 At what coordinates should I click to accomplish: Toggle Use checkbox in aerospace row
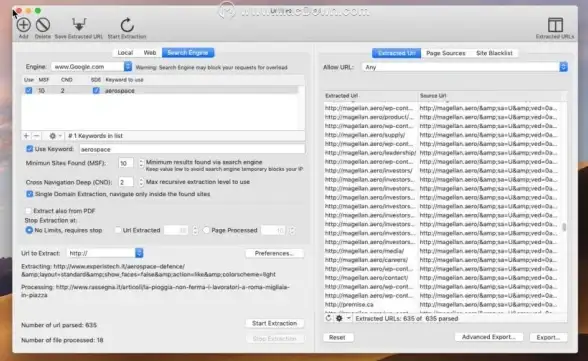pyautogui.click(x=28, y=90)
